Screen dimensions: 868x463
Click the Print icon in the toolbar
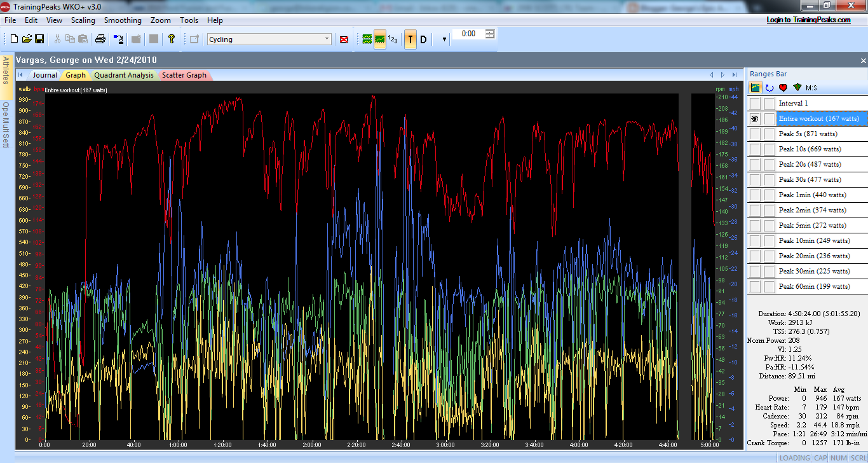[x=100, y=39]
